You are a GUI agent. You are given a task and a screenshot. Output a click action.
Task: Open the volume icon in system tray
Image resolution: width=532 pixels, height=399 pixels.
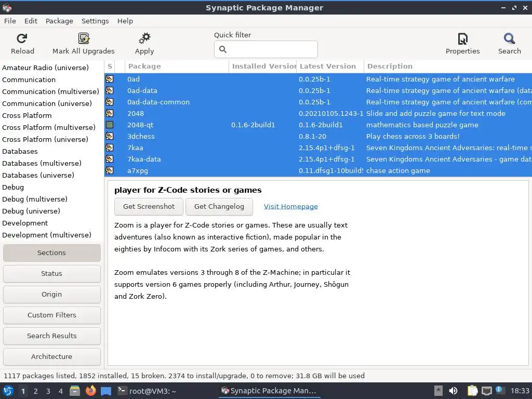pyautogui.click(x=453, y=391)
